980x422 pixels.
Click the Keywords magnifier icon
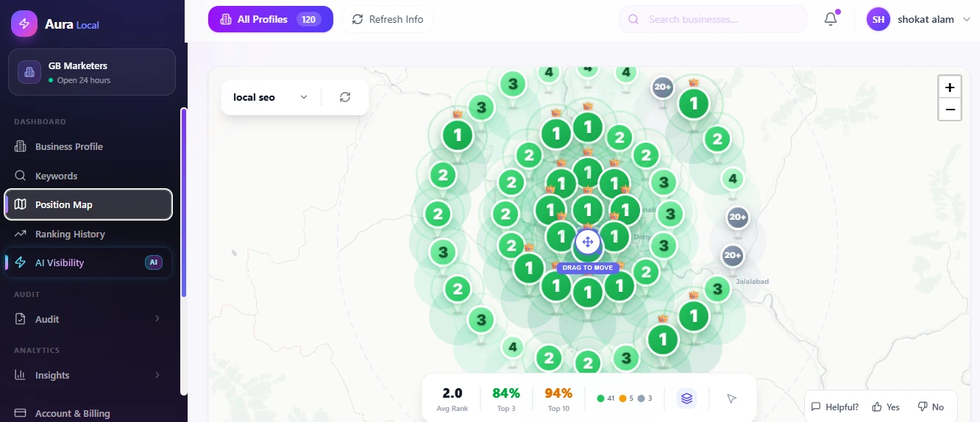click(x=21, y=176)
